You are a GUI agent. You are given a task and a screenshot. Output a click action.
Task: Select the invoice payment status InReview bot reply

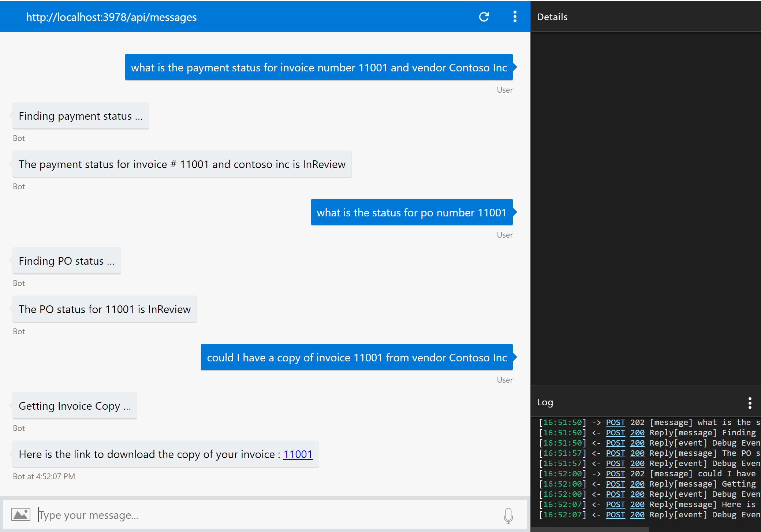coord(182,164)
